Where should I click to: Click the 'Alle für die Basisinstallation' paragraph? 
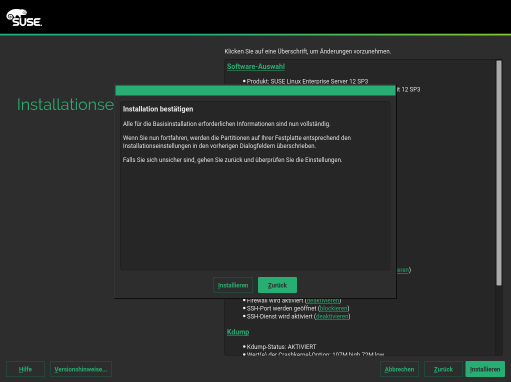tap(226, 124)
